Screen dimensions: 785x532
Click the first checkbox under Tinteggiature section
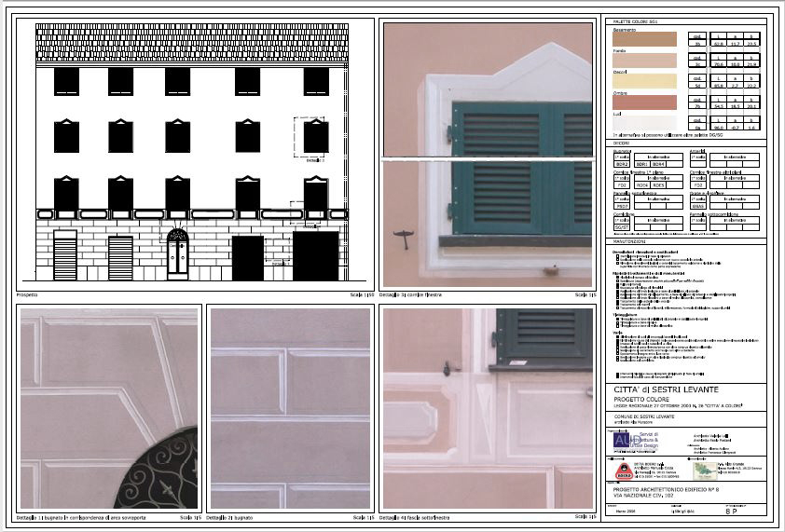(x=616, y=318)
